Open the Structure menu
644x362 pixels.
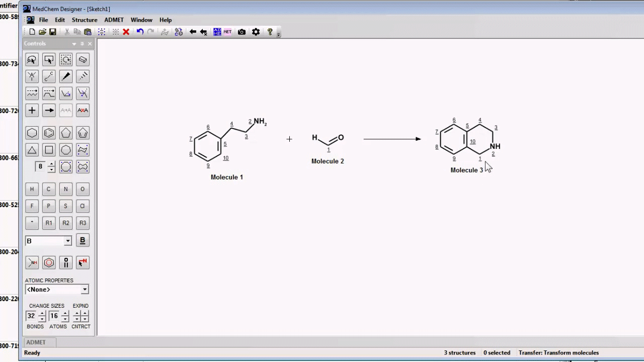(x=85, y=20)
